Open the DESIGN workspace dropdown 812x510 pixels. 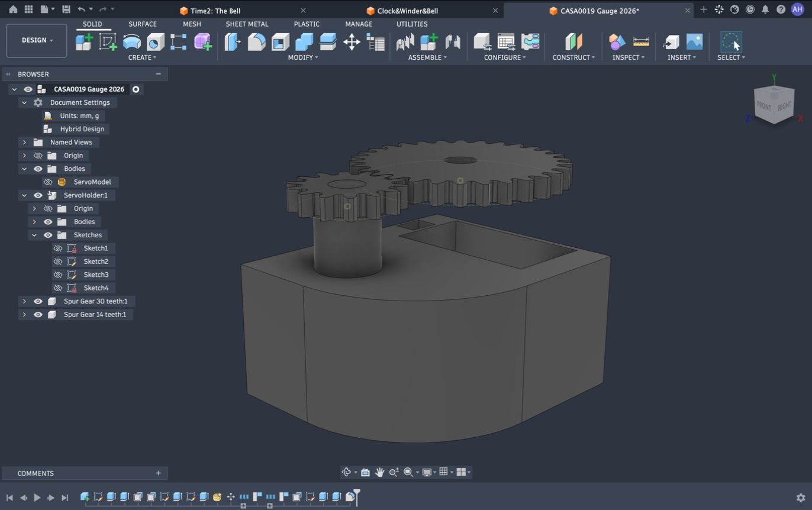pyautogui.click(x=37, y=40)
